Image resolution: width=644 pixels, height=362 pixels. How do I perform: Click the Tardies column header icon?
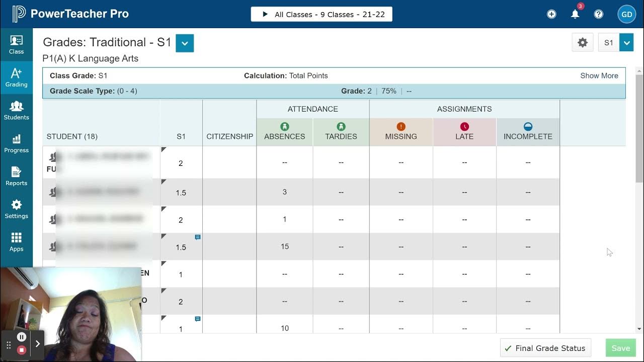pyautogui.click(x=341, y=127)
